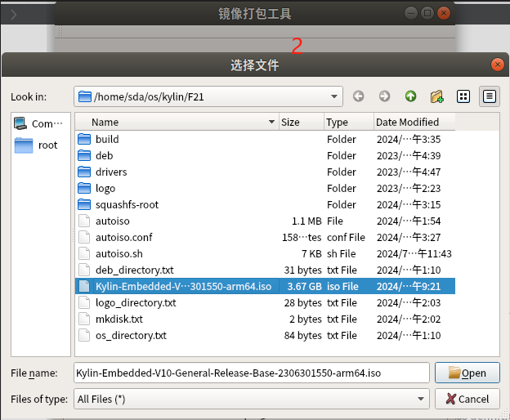Viewport: 510px width, 420px height.
Task: Go back using the left arrow icon
Action: [x=358, y=96]
